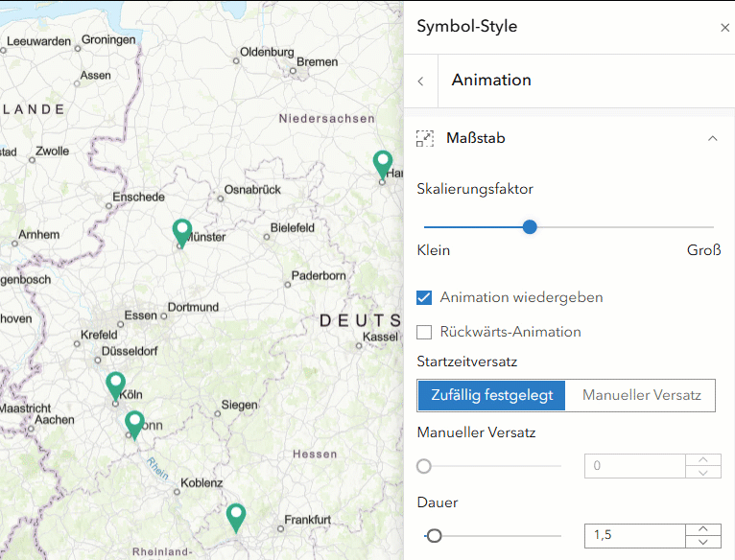Adjust the Skalierungsfaktor slider handle
735x560 pixels.
530,227
